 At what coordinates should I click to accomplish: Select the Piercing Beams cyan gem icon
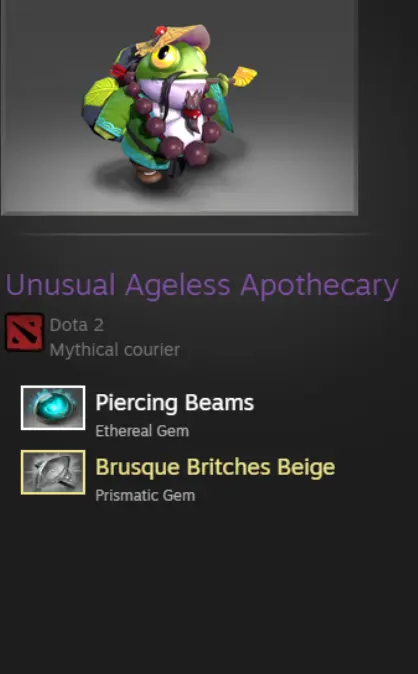pos(53,407)
